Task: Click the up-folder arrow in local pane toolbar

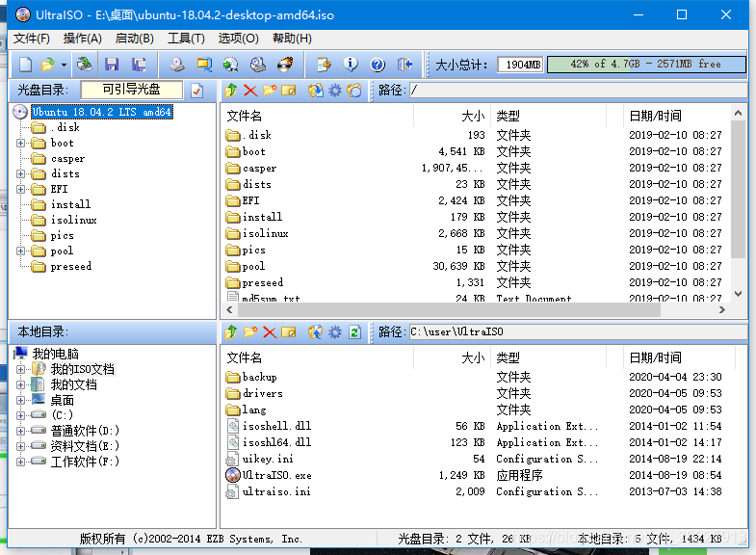Action: click(x=231, y=332)
